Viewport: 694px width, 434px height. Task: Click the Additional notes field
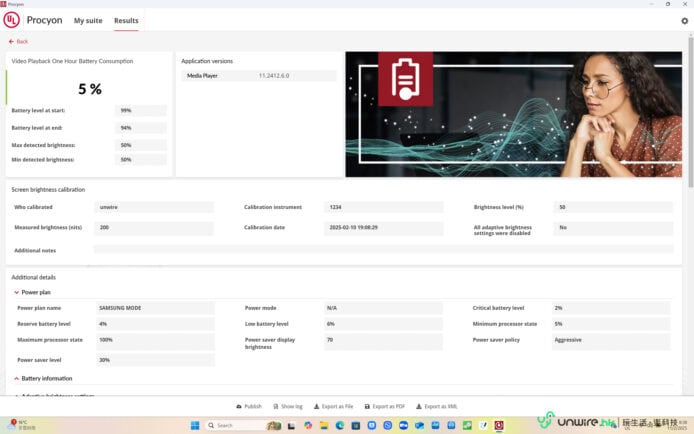(380, 250)
